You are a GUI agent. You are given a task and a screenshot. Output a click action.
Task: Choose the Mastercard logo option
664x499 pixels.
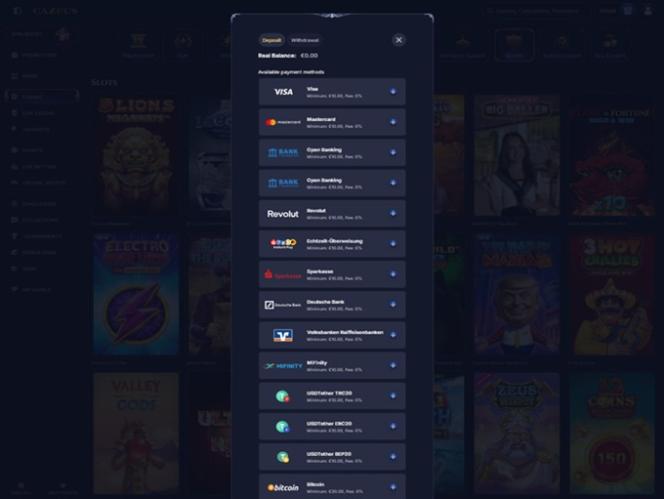pos(282,122)
